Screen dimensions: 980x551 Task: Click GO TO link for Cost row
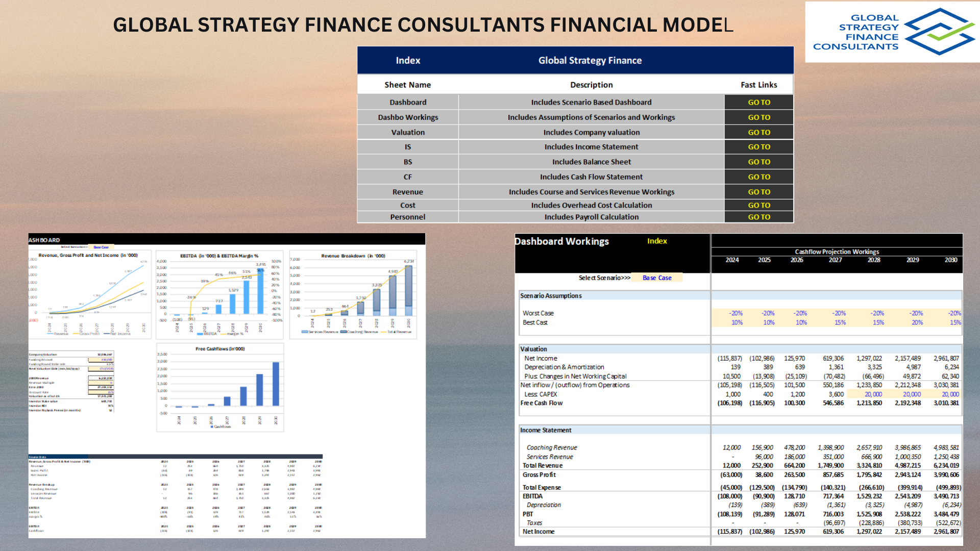(759, 205)
